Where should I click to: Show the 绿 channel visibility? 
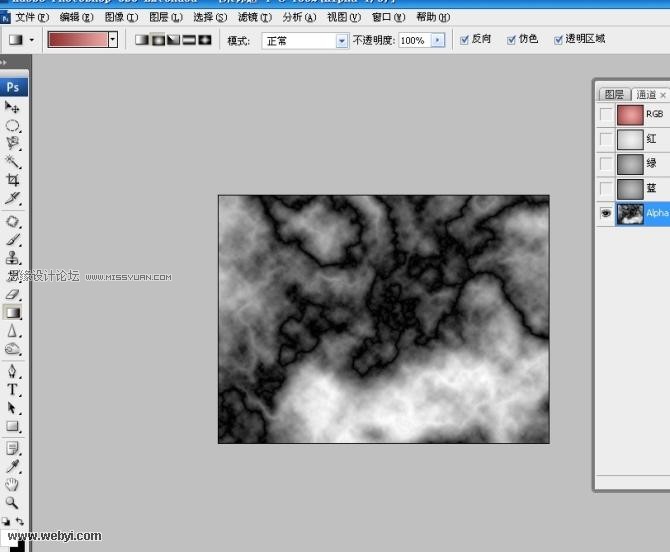pos(605,164)
